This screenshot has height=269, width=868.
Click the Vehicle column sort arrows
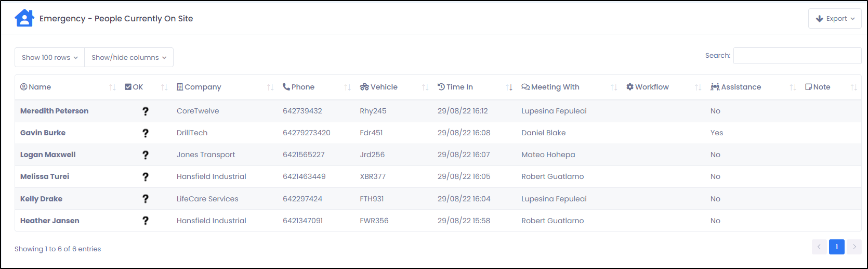[425, 87]
